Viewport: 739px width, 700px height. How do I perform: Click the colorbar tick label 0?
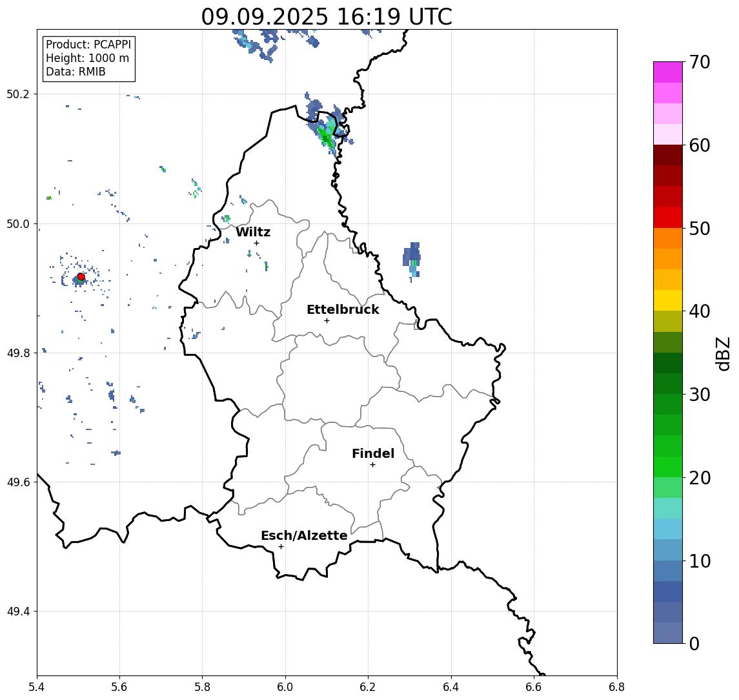coord(694,644)
